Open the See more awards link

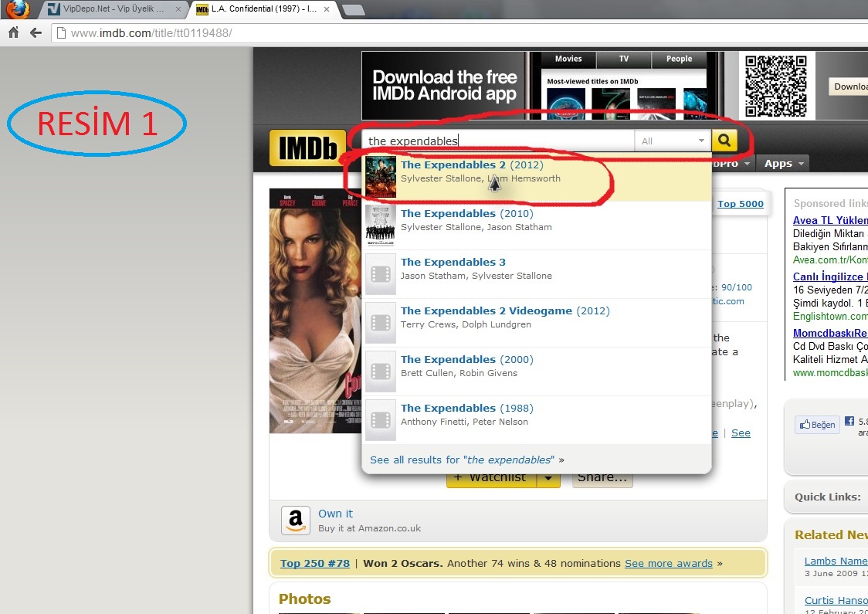(x=669, y=564)
